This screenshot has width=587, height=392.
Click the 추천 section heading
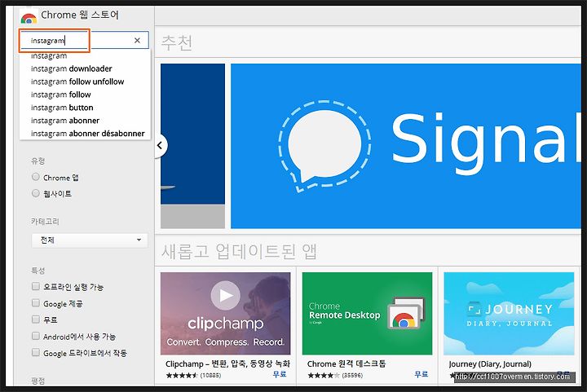177,42
